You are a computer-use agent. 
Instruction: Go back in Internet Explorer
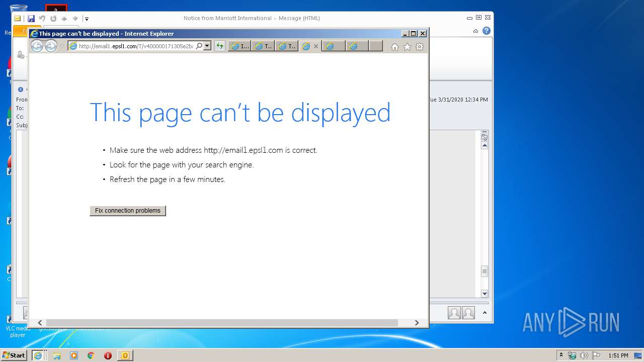[x=37, y=46]
